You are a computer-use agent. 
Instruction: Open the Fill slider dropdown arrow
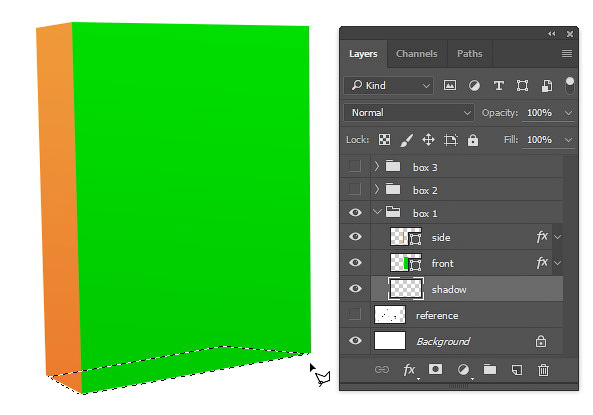pos(568,140)
